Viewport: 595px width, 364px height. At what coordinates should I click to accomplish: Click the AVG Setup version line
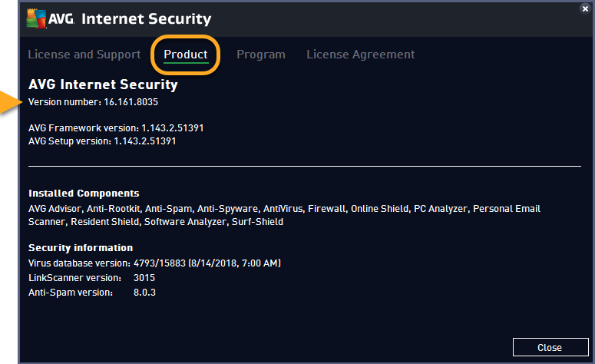(x=102, y=141)
